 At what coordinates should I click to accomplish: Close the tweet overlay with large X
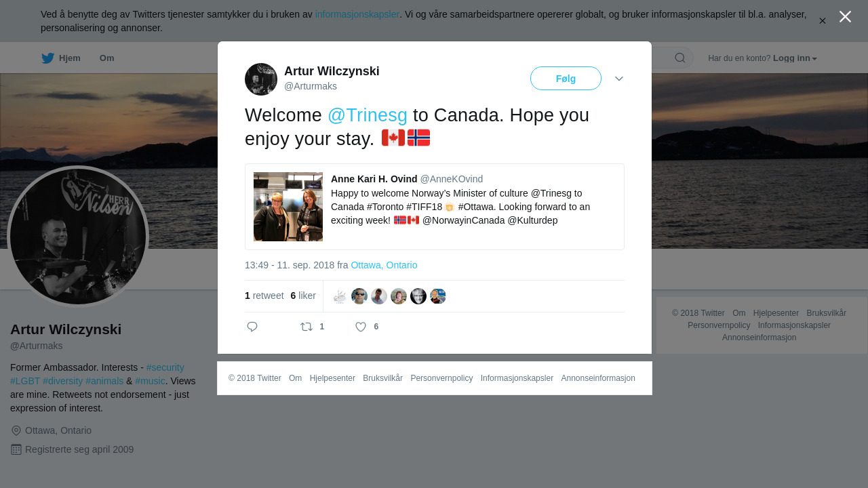click(x=845, y=16)
